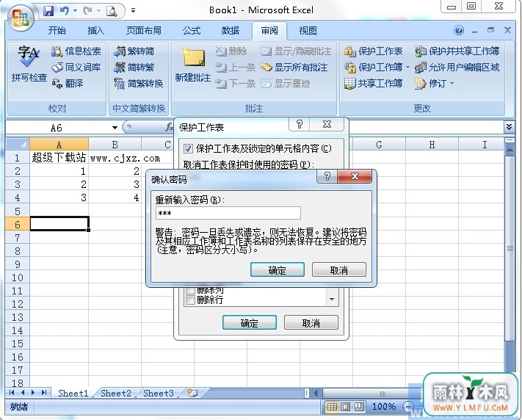Expand the Name Box dropdown
This screenshot has height=420, width=522.
115,128
